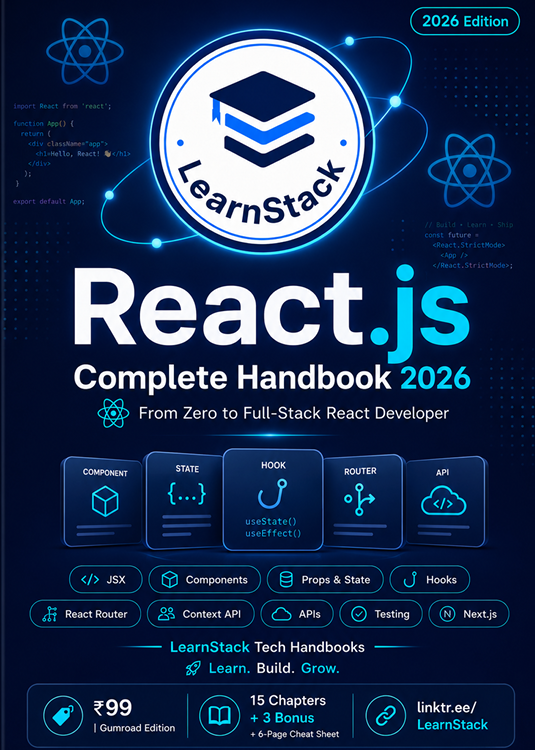
Task: Click the JSX code brackets icon
Action: tap(90, 580)
